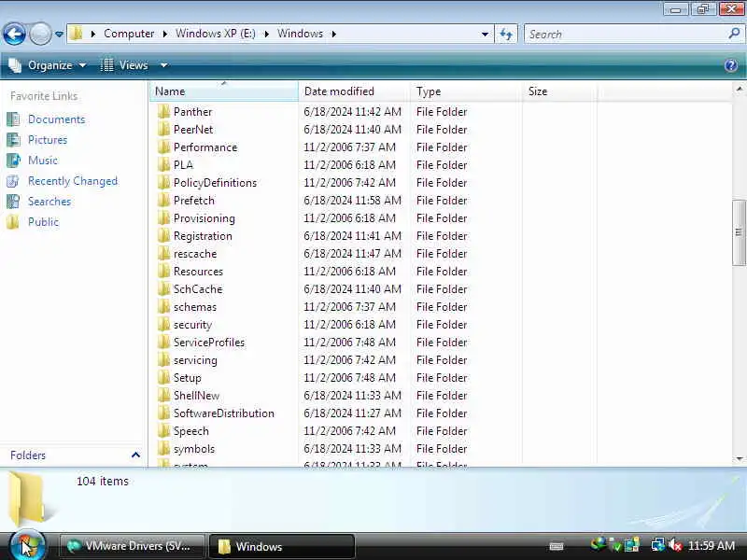This screenshot has width=747, height=560.
Task: Go back with the Back arrow button
Action: point(14,35)
